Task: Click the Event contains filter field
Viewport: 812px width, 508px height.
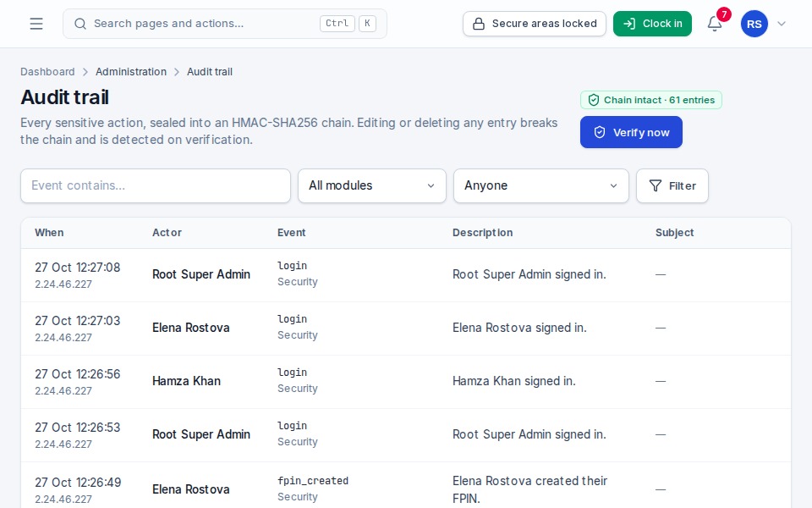Action: (156, 185)
